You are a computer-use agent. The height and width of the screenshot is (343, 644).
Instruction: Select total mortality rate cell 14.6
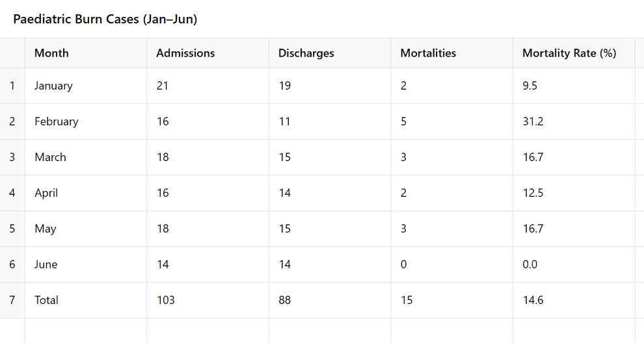(x=574, y=300)
